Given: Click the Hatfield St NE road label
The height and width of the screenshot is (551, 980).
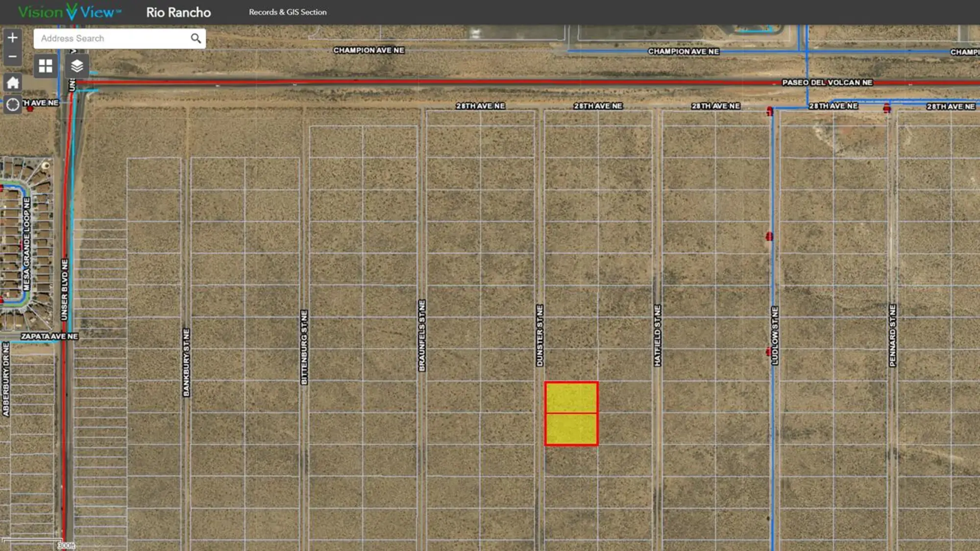Looking at the screenshot, I should [x=658, y=335].
